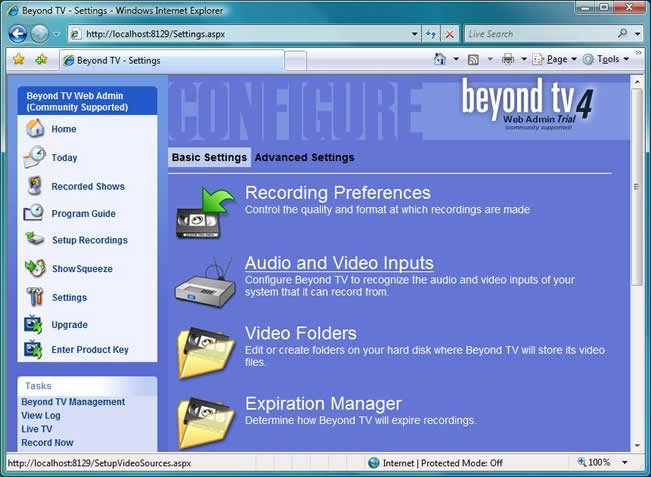Viewport: 651px width, 477px height.
Task: Open the zoom level dropdown arrow
Action: [x=624, y=462]
